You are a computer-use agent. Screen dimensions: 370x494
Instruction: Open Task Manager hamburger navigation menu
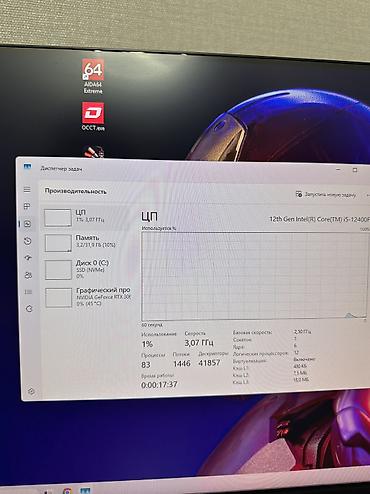click(27, 190)
